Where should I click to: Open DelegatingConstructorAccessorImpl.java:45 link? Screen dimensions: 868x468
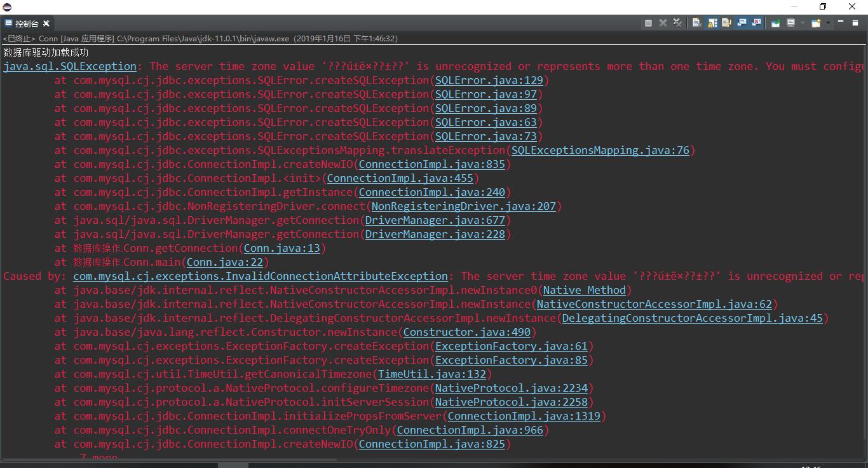click(693, 318)
